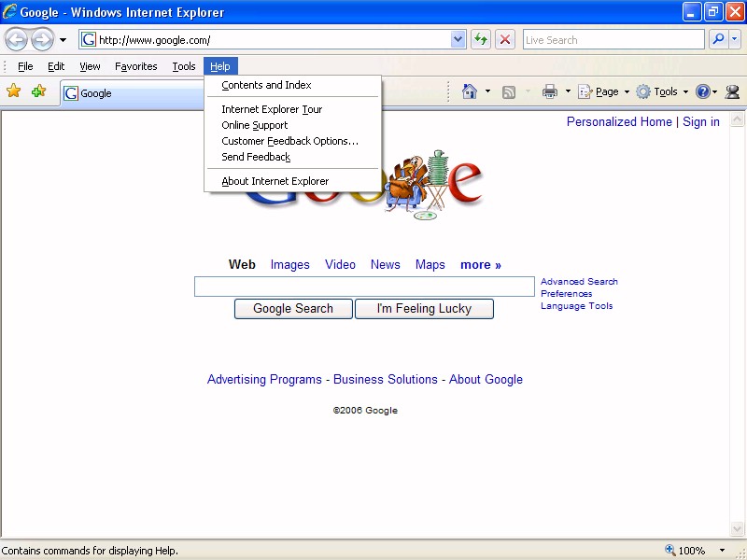Switch to Maps search
Viewport: 747px width, 560px height.
coord(430,265)
